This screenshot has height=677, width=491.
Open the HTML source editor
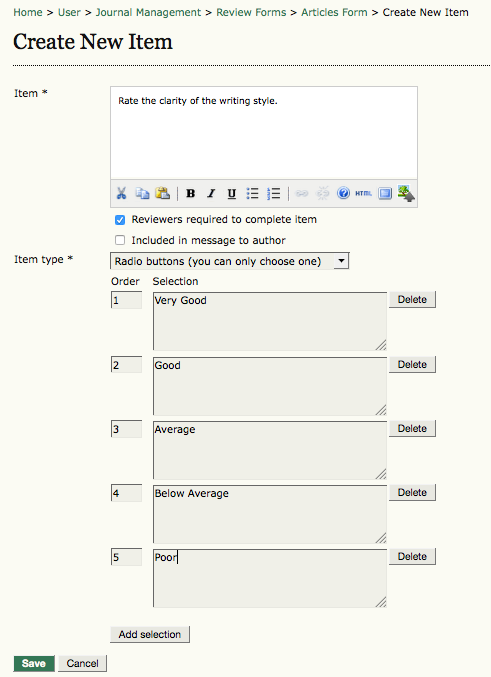pyautogui.click(x=364, y=193)
